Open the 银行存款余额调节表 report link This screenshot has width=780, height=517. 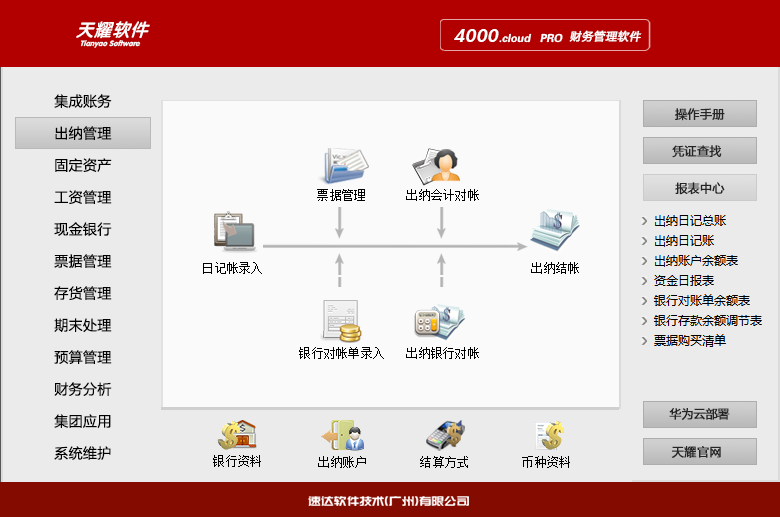point(708,320)
